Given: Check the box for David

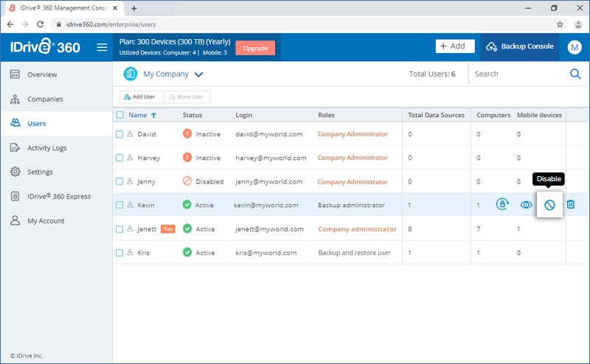Looking at the screenshot, I should pyautogui.click(x=119, y=134).
